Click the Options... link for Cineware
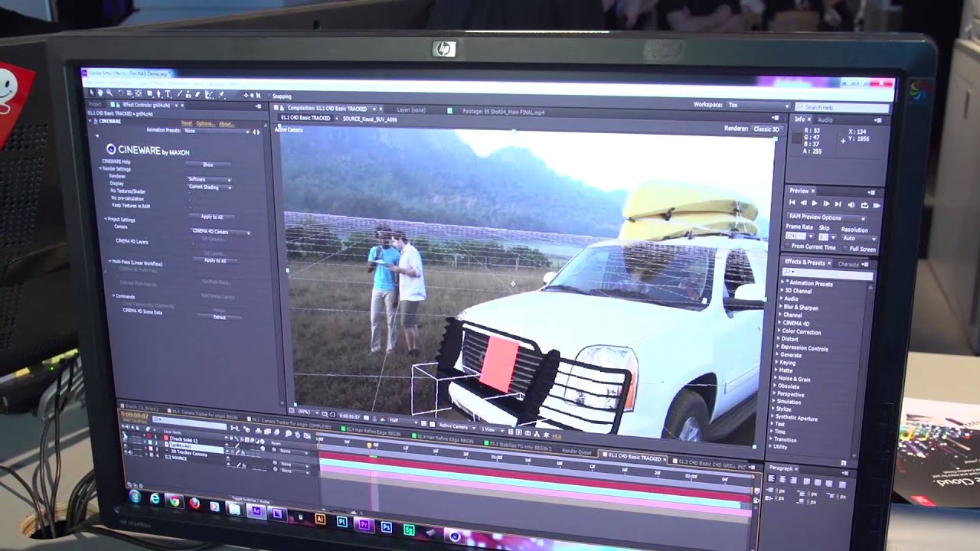Viewport: 980px width, 551px height. pyautogui.click(x=206, y=123)
